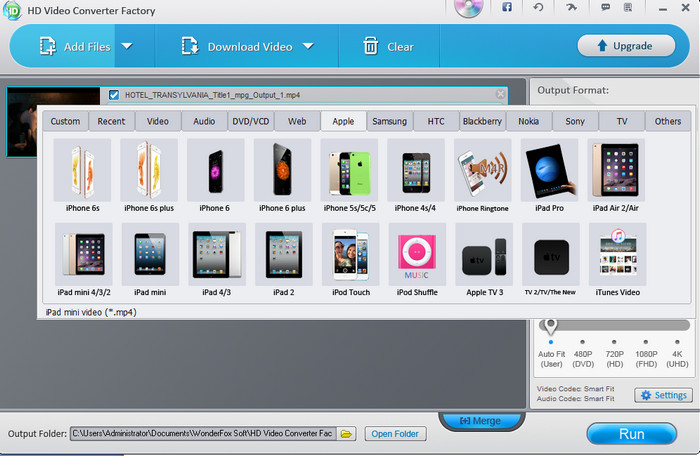Switch to the Blackberry tab
The width and height of the screenshot is (700, 456).
point(482,121)
